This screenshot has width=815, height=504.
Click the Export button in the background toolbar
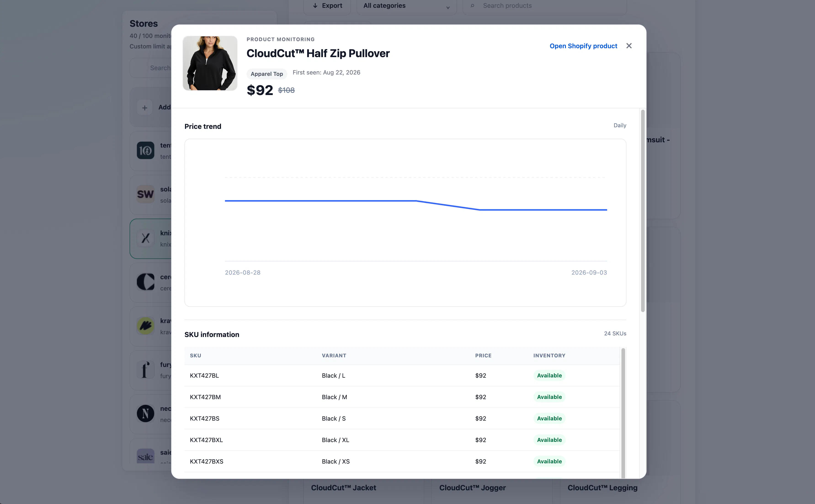click(x=327, y=6)
